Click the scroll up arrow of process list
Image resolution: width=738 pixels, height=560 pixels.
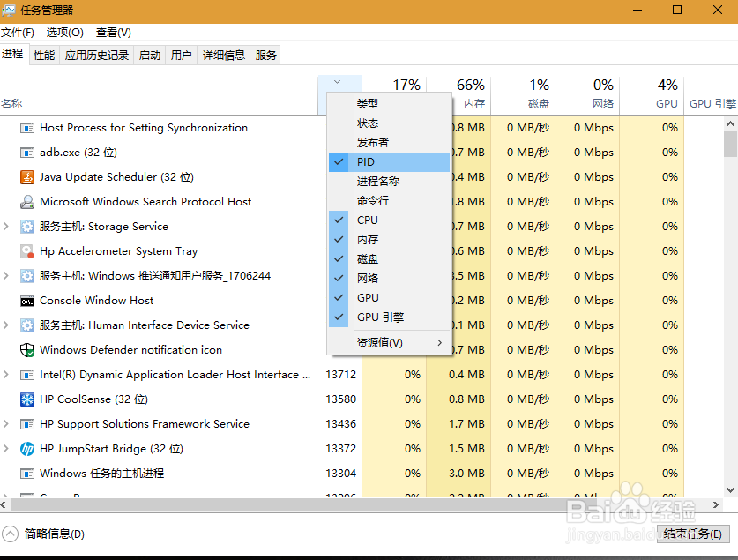coord(730,123)
